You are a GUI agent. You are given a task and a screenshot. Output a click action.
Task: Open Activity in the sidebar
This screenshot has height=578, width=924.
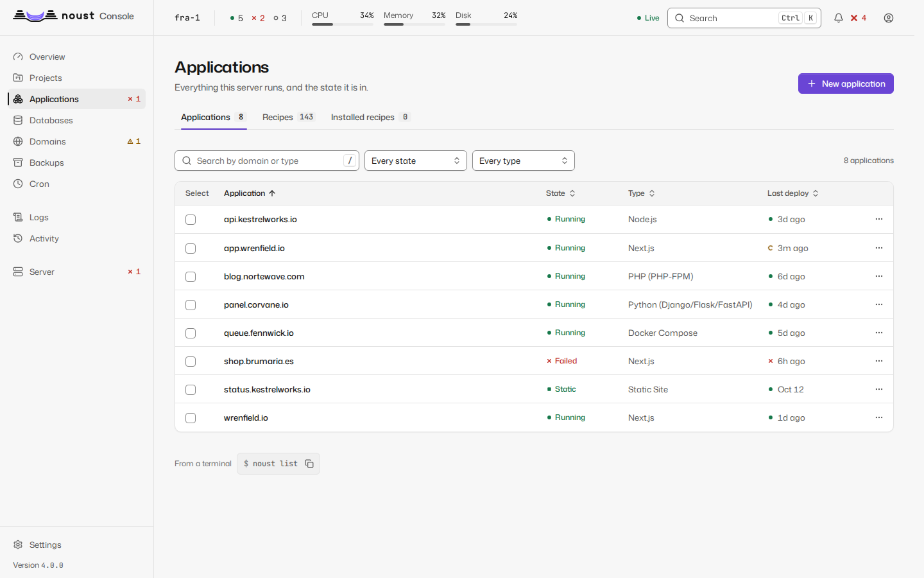coord(77,238)
